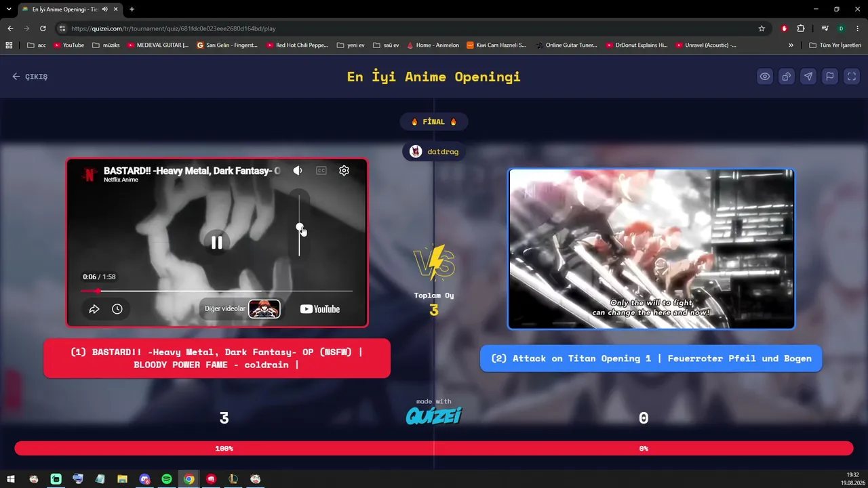The image size is (868, 488).
Task: Open the Red Hot Chili Peppers bookmark
Action: 298,45
